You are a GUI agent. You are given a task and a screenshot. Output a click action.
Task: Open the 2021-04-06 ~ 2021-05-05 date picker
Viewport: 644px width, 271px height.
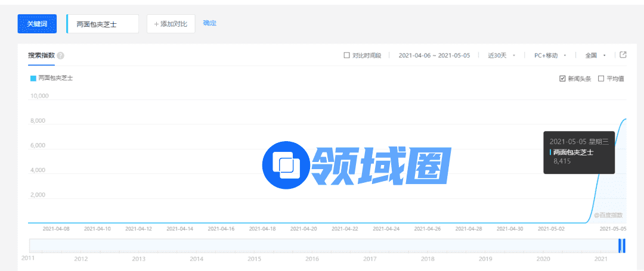pos(434,55)
